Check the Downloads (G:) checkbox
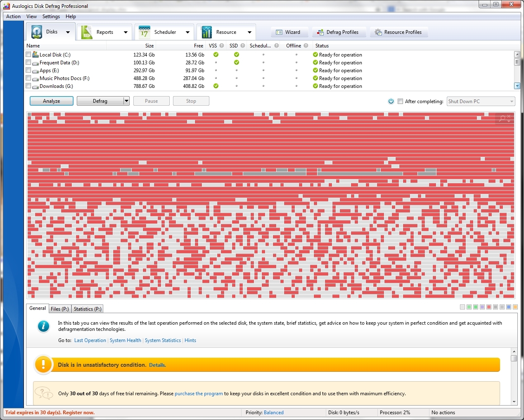524x420 pixels. pyautogui.click(x=28, y=86)
